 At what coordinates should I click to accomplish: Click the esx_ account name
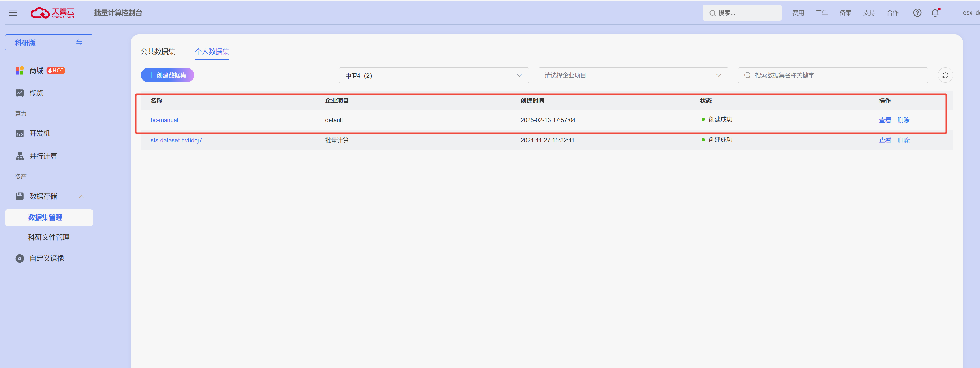[971, 13]
